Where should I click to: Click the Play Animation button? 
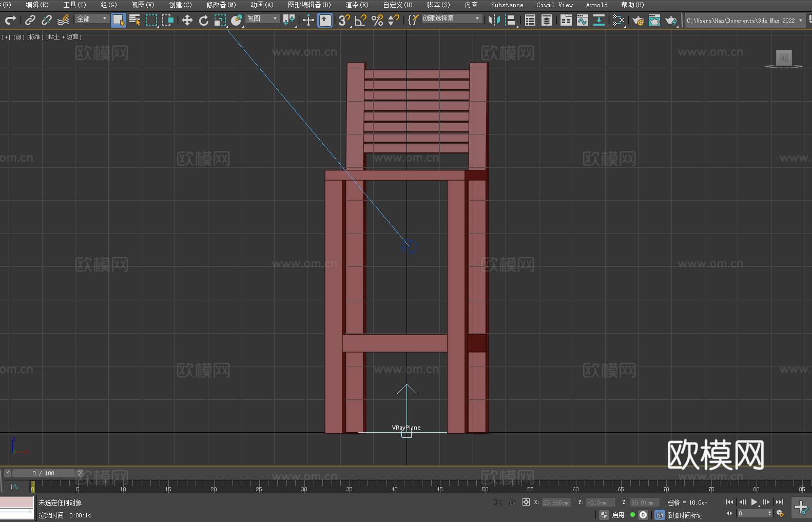pyautogui.click(x=754, y=502)
